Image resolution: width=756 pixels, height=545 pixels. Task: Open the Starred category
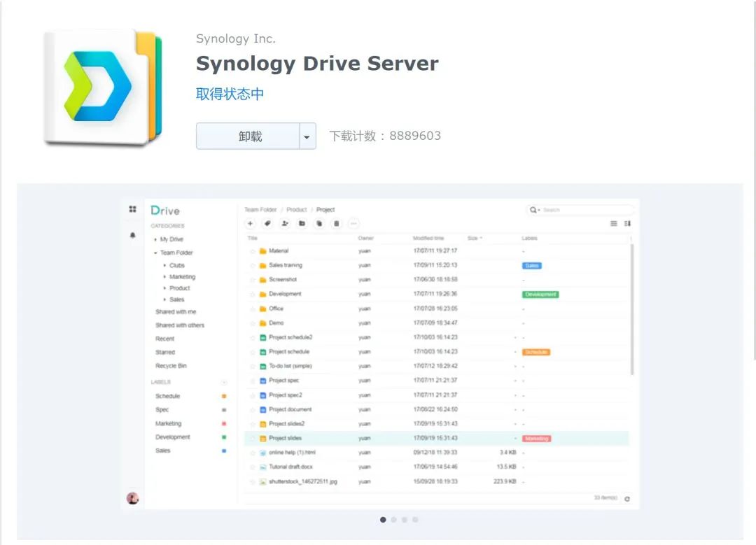point(165,353)
